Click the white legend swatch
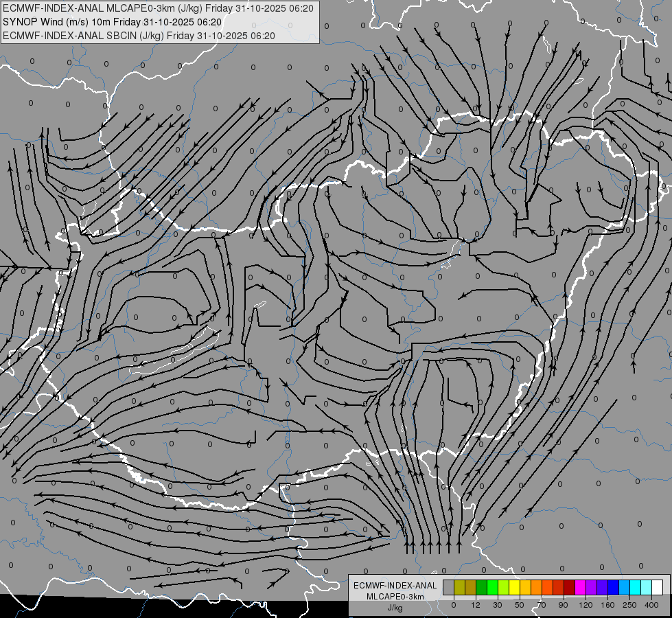Image resolution: width=672 pixels, height=618 pixels. (x=658, y=587)
